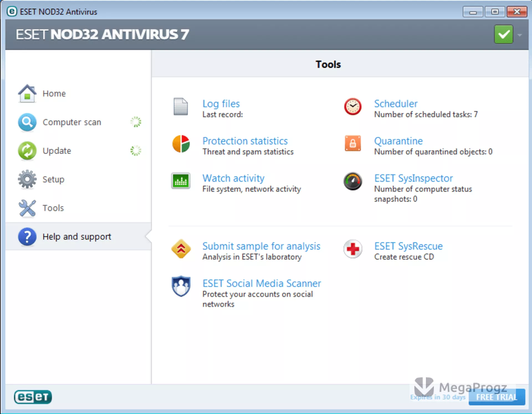Open the Protection statistics link
The width and height of the screenshot is (532, 414).
pos(245,141)
